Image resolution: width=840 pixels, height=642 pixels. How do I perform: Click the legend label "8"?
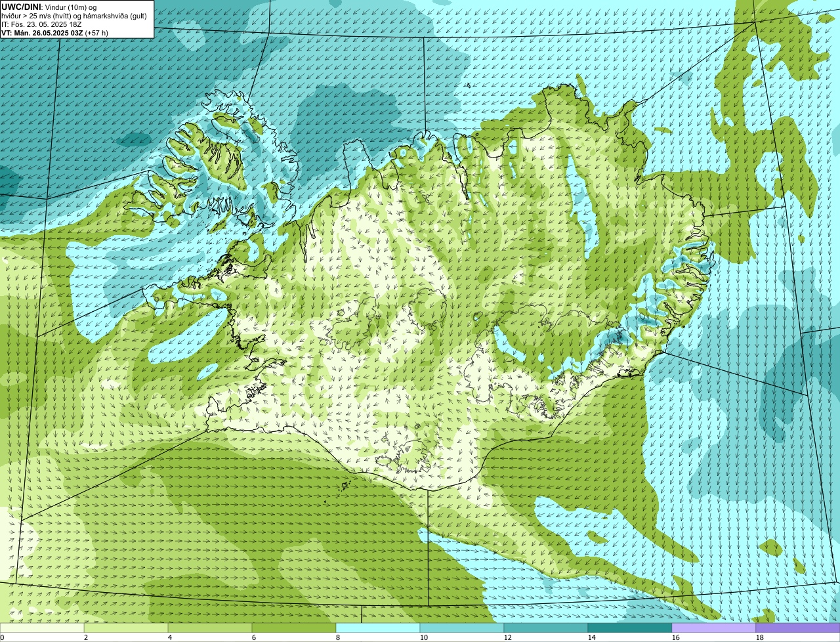(x=338, y=637)
